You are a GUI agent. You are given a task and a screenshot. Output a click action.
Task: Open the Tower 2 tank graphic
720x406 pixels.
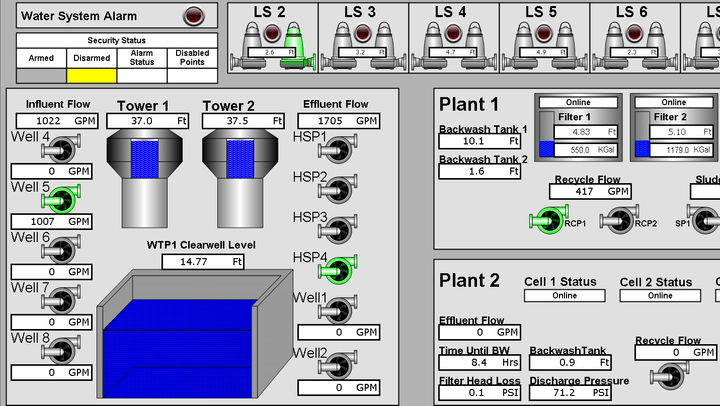[x=240, y=179]
